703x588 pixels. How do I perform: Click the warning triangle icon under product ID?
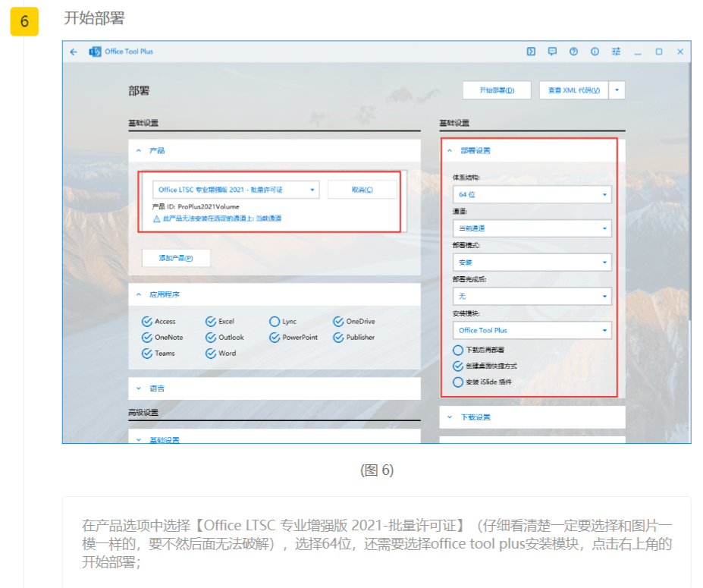tap(156, 219)
